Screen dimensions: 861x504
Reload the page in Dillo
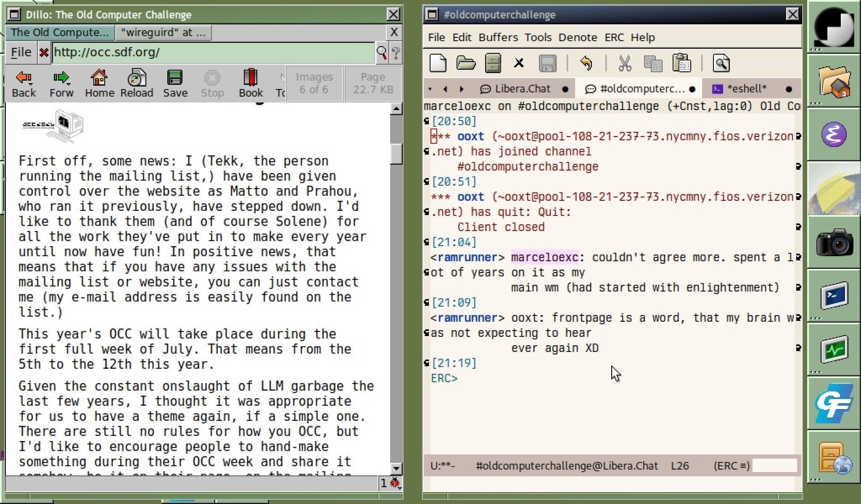pyautogui.click(x=137, y=84)
